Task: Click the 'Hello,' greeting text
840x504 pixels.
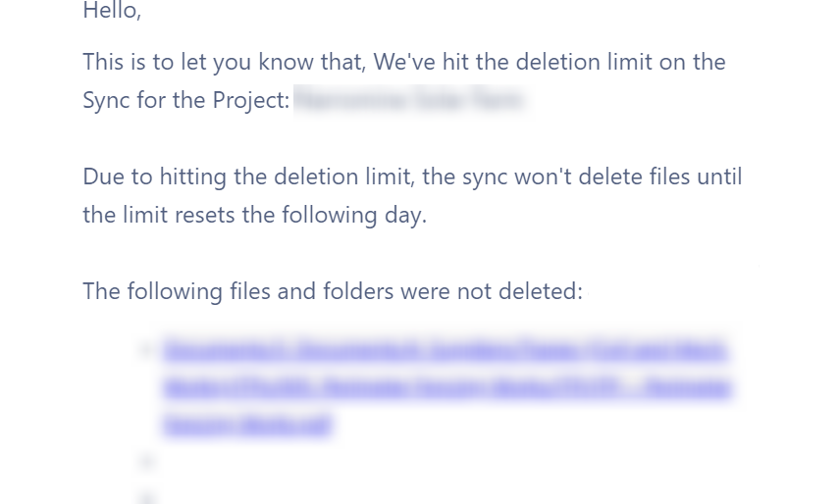Action: tap(112, 11)
